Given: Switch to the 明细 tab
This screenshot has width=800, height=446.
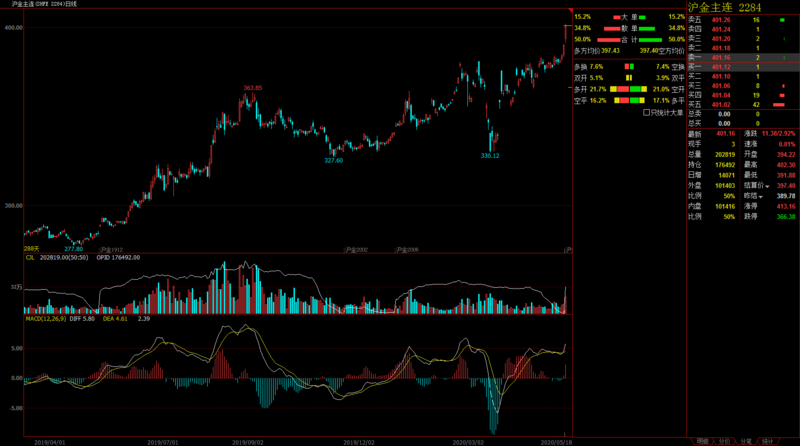Looking at the screenshot, I should click(703, 441).
